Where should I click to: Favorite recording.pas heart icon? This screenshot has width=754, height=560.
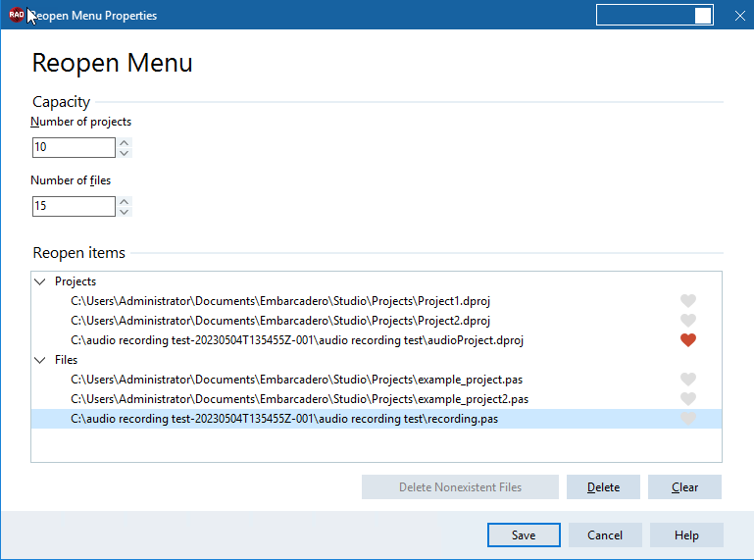click(688, 419)
